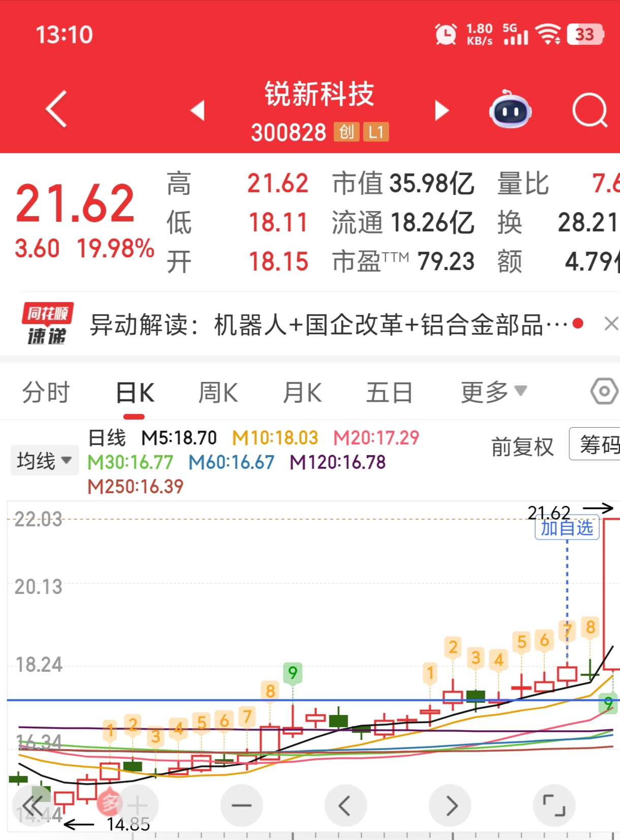The height and width of the screenshot is (840, 620).
Task: Open the 异动解读 news headline
Action: (328, 324)
